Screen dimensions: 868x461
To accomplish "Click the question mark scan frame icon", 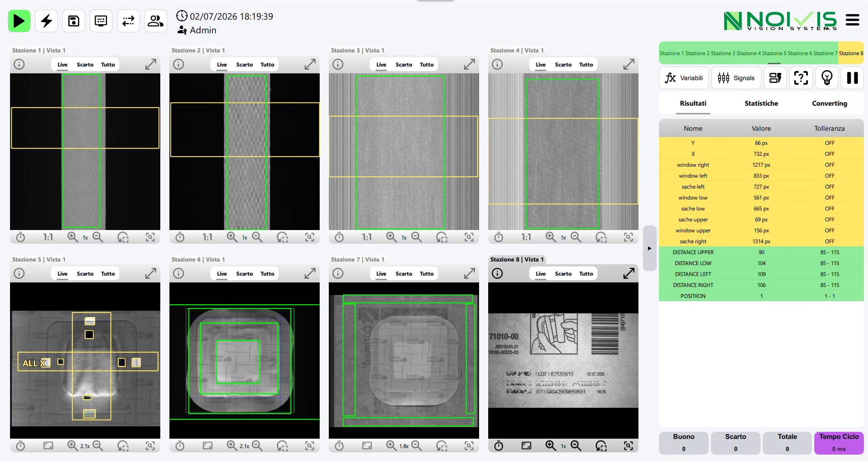I will point(801,78).
